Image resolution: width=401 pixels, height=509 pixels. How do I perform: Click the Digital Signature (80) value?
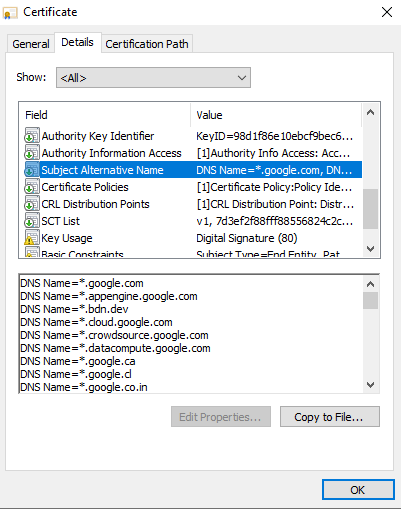pos(247,238)
